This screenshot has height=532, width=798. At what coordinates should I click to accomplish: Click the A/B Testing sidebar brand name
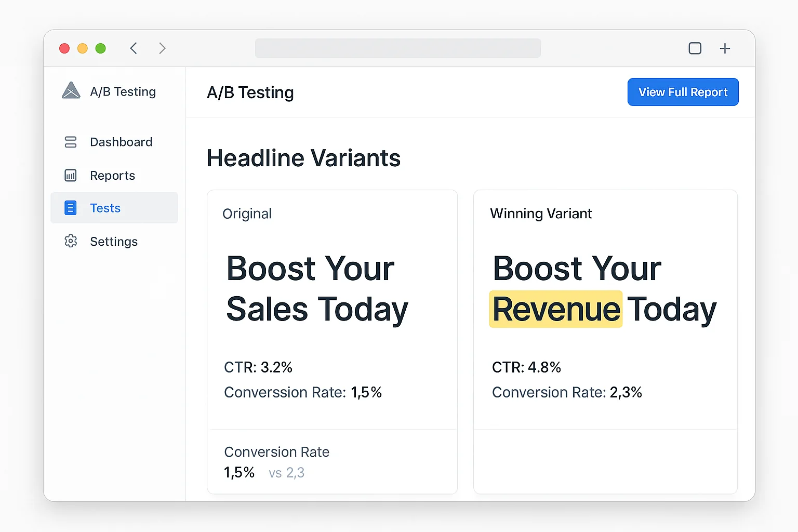[123, 91]
